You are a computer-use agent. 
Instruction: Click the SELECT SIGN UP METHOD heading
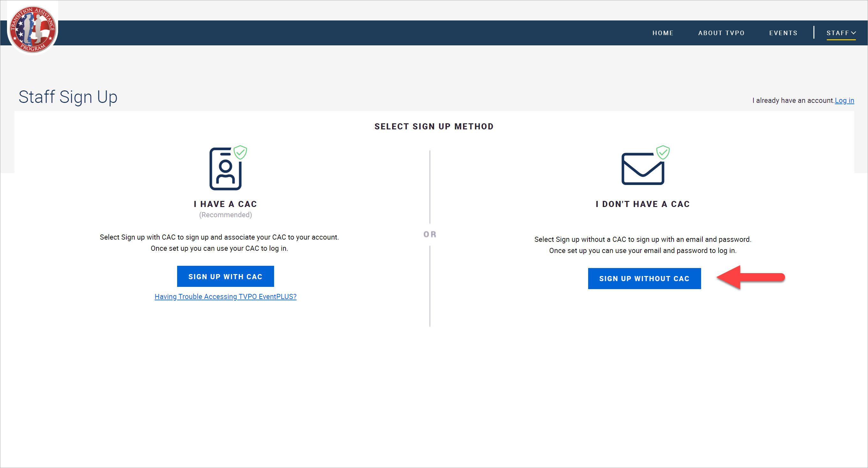coord(434,126)
